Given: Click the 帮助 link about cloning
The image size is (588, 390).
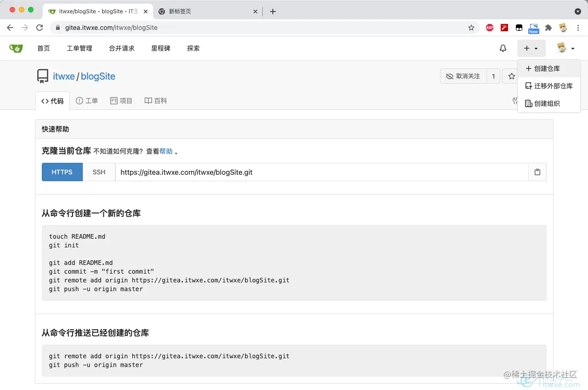Looking at the screenshot, I should 165,151.
